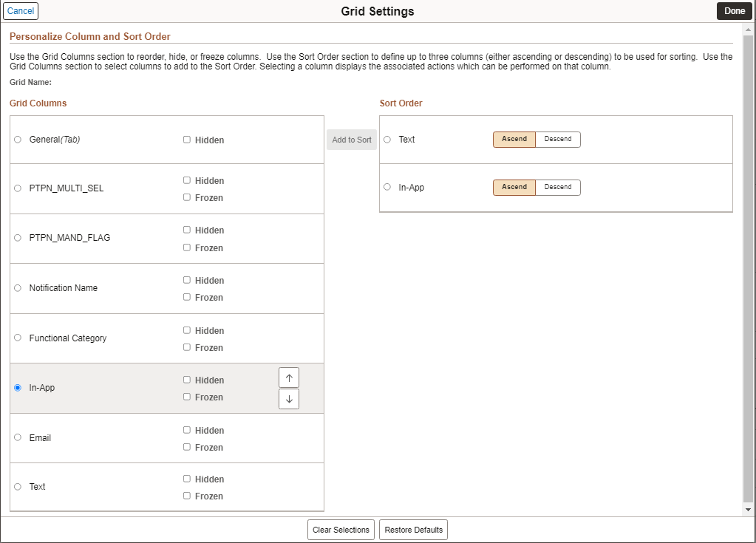Image resolution: width=756 pixels, height=543 pixels.
Task: Click the Cancel button
Action: point(21,11)
